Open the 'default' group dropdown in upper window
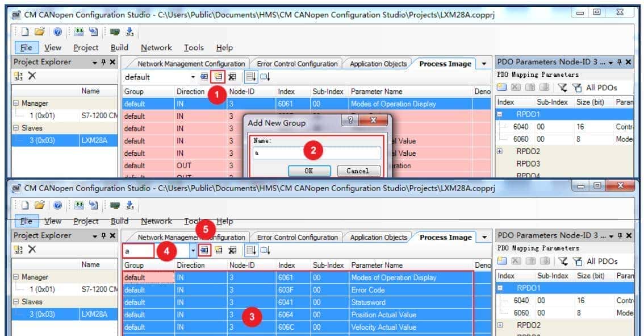Viewport: 644px width, 336px height. coord(193,77)
